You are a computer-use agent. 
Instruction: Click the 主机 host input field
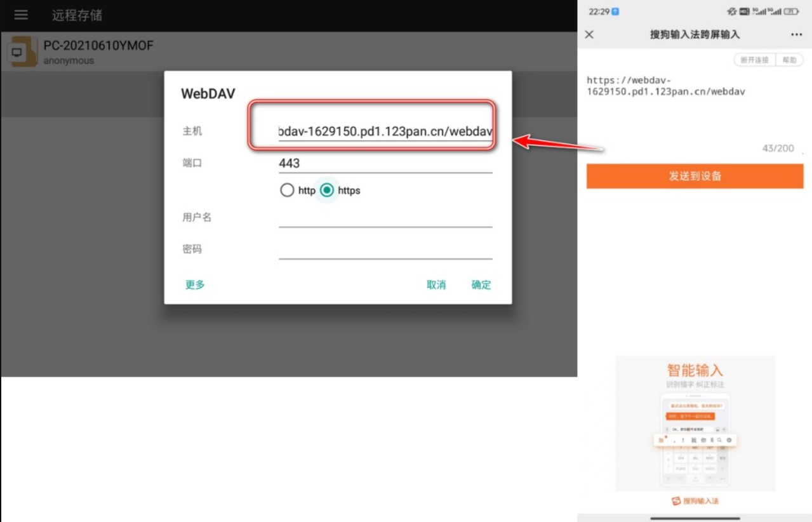385,131
